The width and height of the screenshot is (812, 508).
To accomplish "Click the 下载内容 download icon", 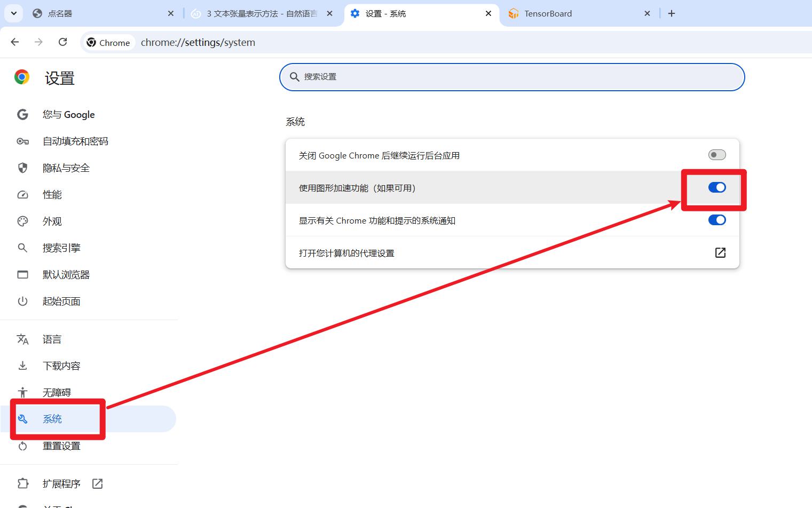I will pyautogui.click(x=22, y=366).
